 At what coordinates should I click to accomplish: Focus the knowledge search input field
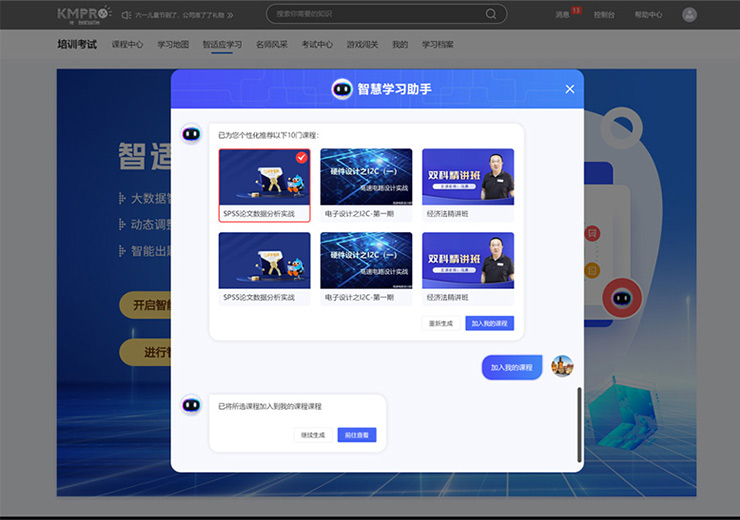387,14
